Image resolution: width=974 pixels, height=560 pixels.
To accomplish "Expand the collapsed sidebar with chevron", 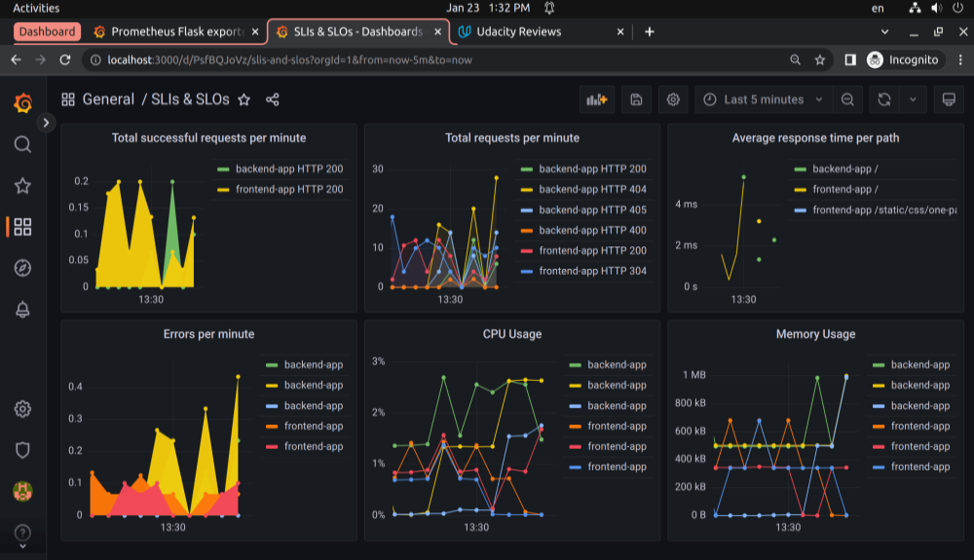I will coord(46,123).
